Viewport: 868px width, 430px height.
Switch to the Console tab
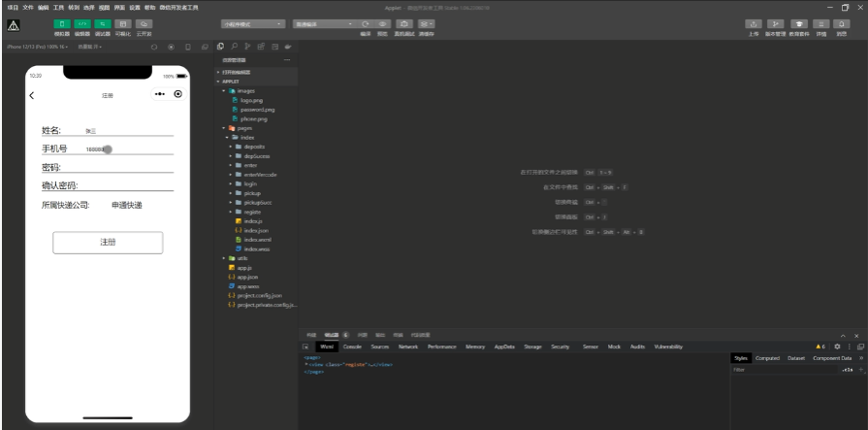(352, 346)
